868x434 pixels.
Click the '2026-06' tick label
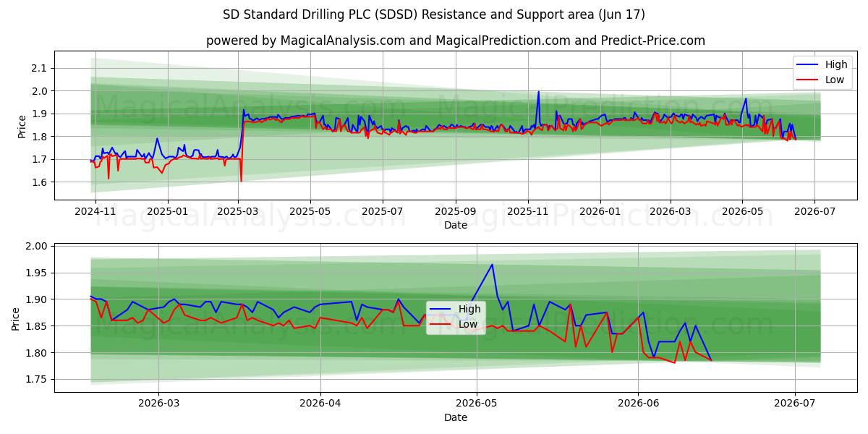[638, 404]
